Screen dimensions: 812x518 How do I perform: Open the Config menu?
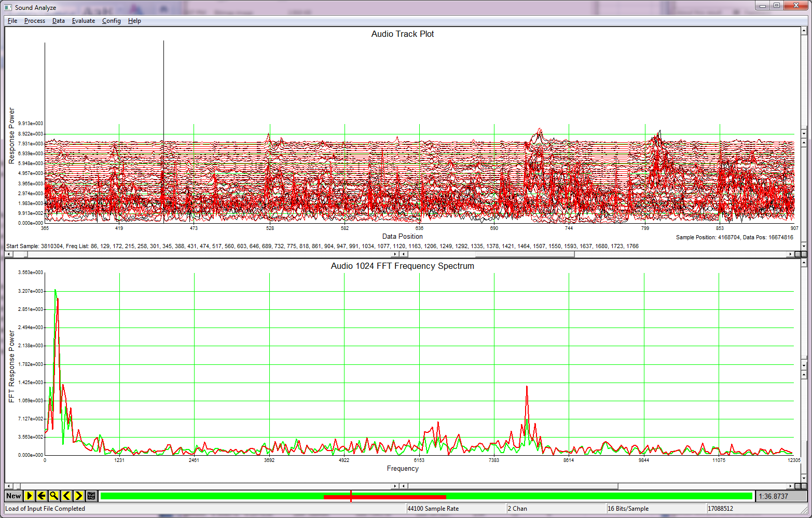[111, 21]
